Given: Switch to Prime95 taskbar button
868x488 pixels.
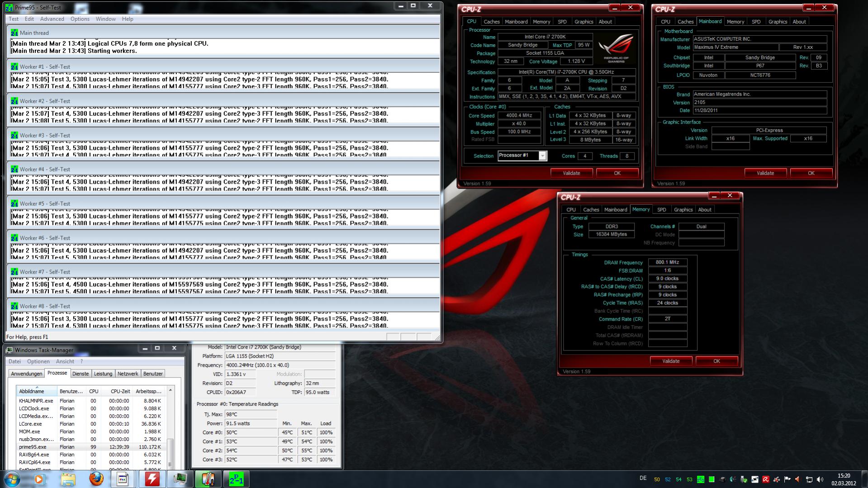Looking at the screenshot, I should tap(236, 479).
